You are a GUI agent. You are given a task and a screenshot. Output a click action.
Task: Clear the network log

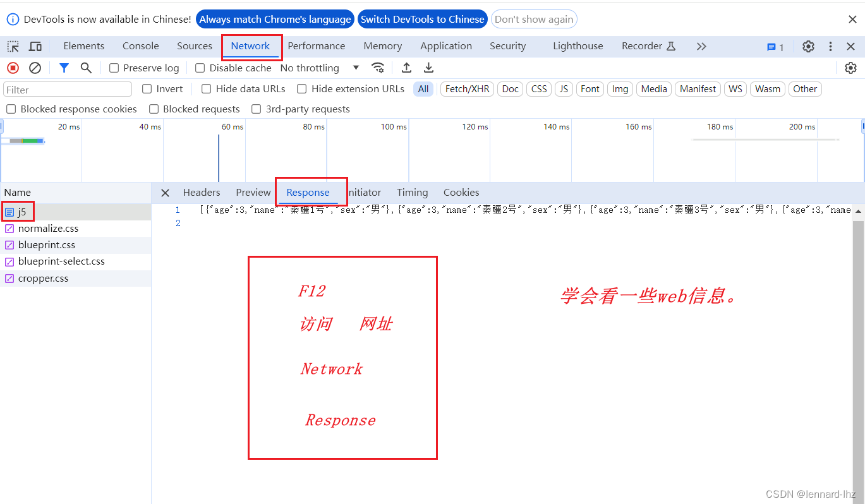coord(35,68)
